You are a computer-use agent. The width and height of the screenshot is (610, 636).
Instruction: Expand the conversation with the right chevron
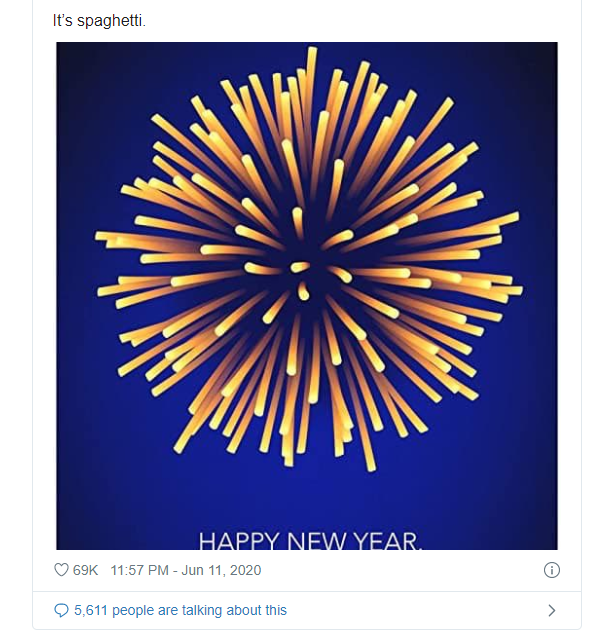pyautogui.click(x=551, y=610)
